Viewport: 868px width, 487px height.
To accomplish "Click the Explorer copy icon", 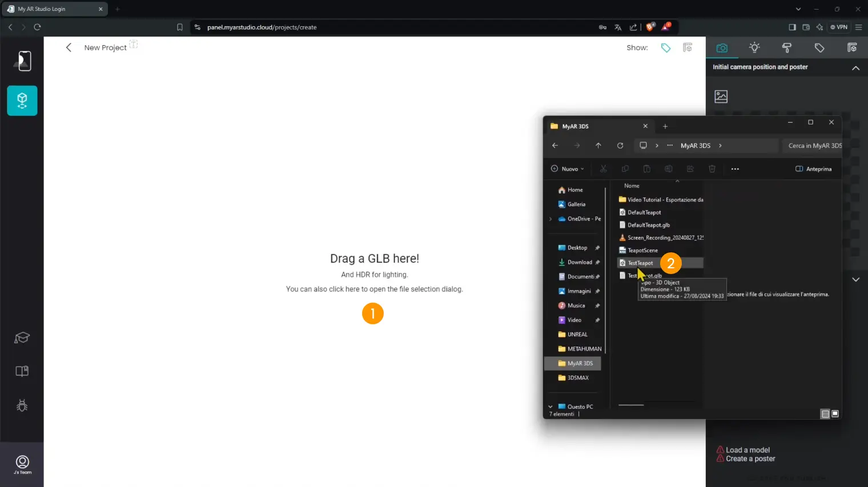I will click(x=625, y=169).
